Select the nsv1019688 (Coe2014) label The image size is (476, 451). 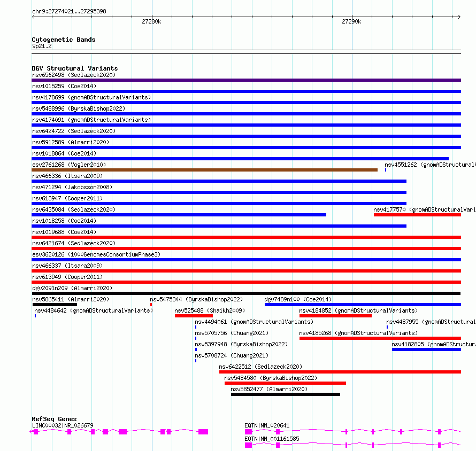point(64,232)
